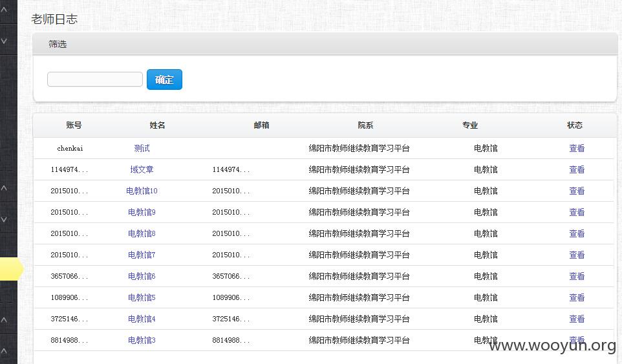
Task: Click the 专业 column header
Action: point(470,125)
